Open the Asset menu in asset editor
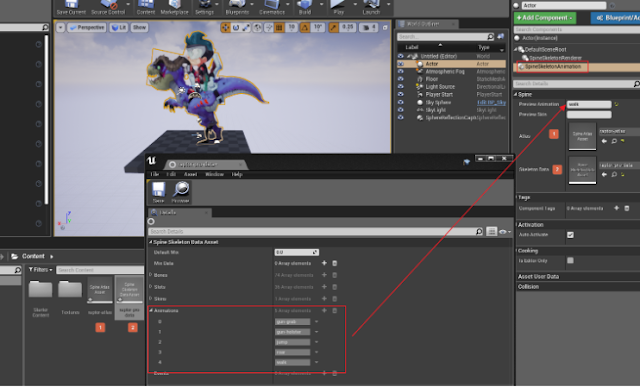Viewport: 640px width, 387px height. (x=190, y=174)
